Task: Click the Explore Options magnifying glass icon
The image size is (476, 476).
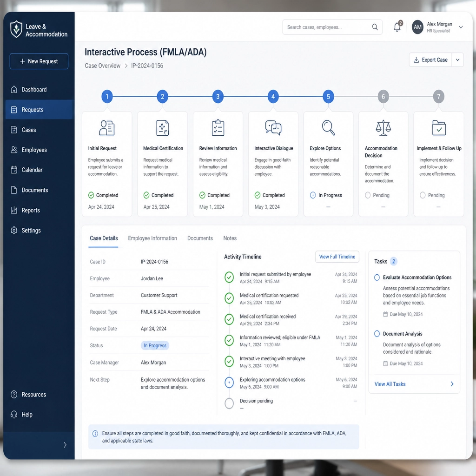Action: coord(328,127)
